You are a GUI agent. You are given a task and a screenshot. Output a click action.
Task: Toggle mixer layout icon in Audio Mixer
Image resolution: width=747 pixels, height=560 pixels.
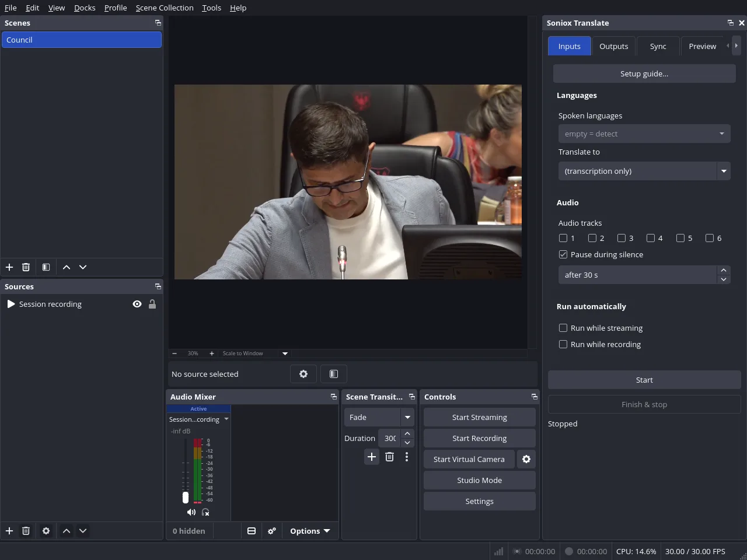click(x=252, y=531)
